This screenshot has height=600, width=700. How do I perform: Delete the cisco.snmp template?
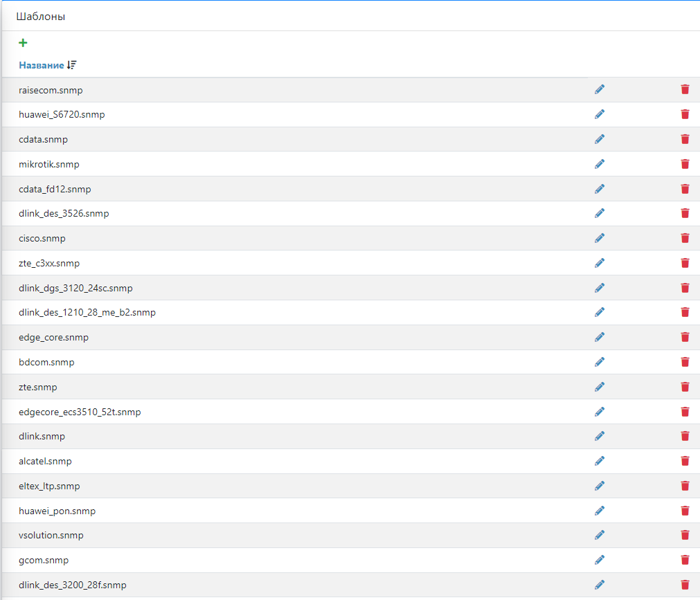685,238
